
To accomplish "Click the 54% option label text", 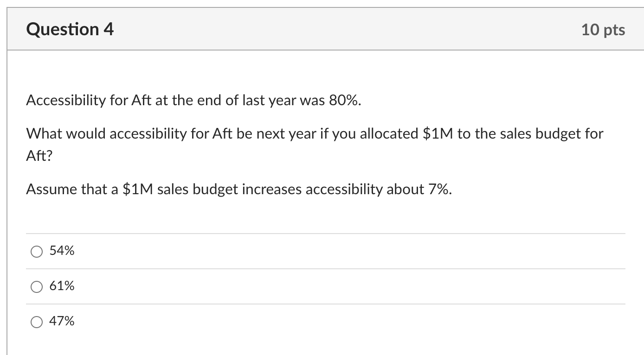I will (62, 251).
